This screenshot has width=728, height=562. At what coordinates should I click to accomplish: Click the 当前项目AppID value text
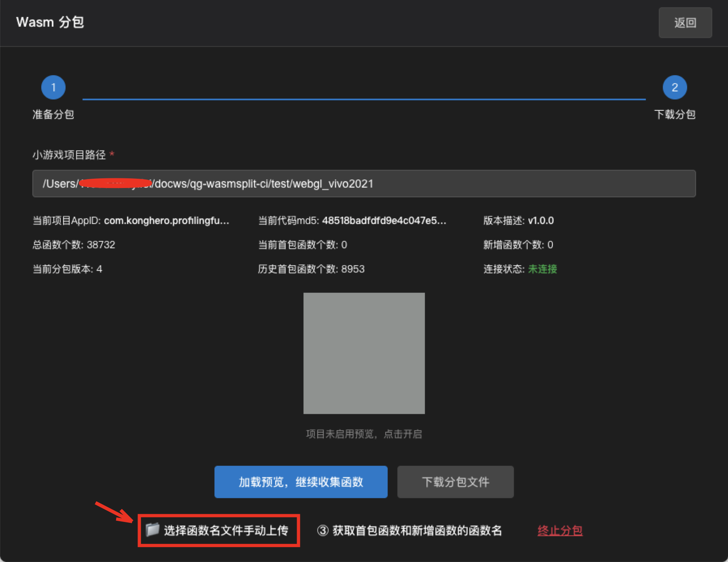(166, 220)
